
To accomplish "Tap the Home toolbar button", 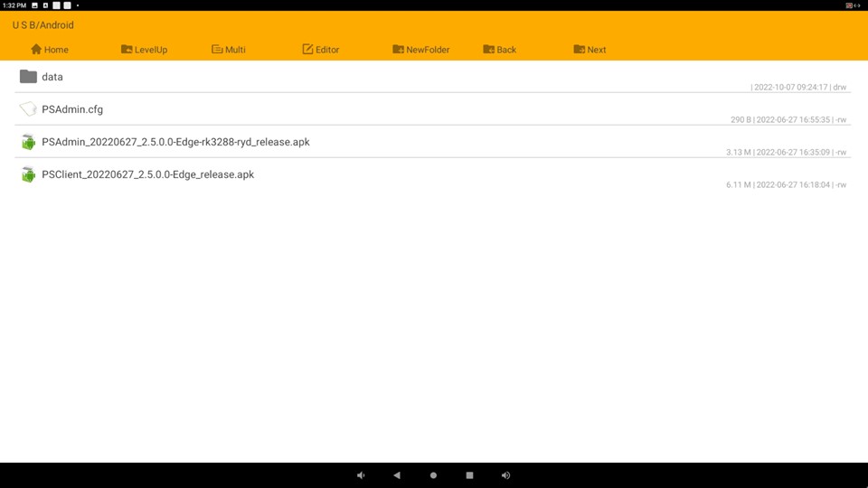I will [50, 50].
